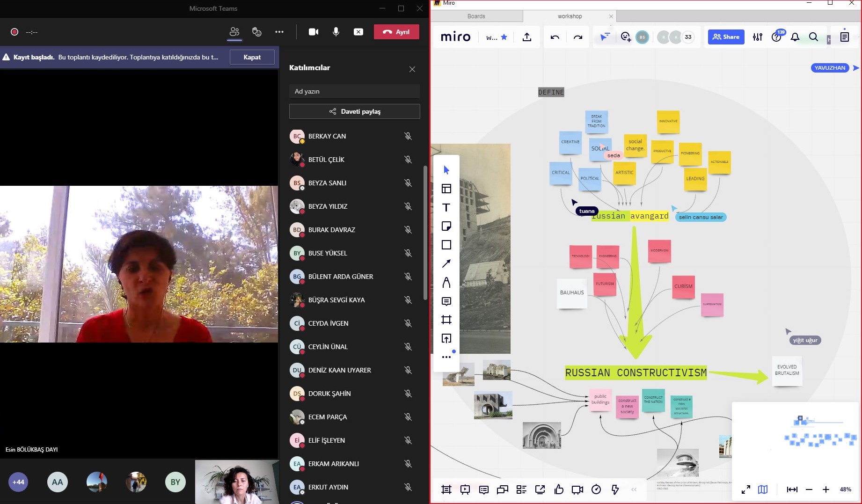Click the AA participant avatar

pos(58,482)
